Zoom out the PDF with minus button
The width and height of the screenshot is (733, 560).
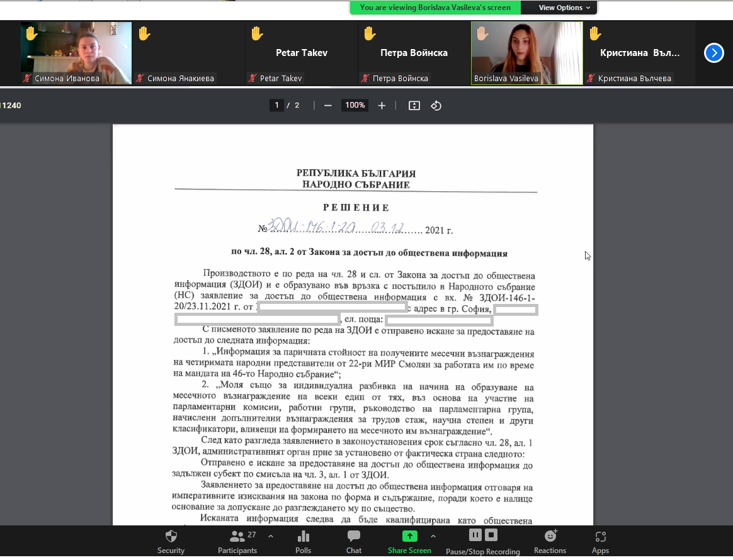[327, 106]
